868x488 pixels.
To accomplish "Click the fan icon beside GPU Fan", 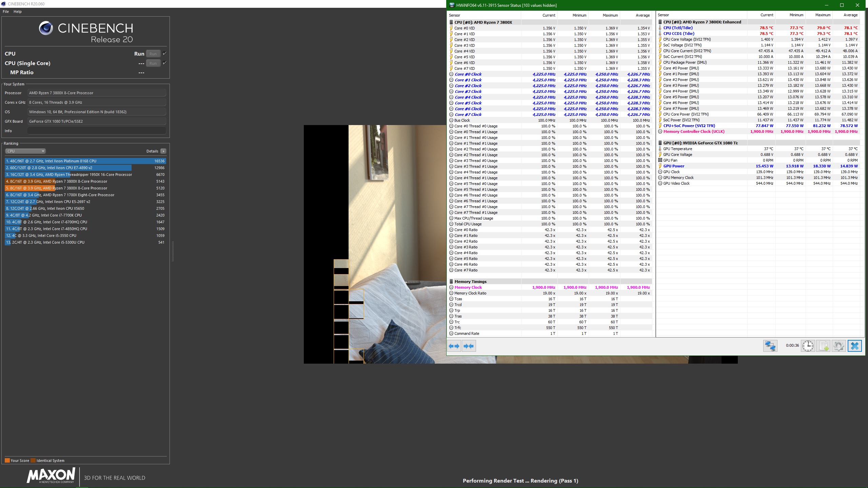I will [x=660, y=160].
